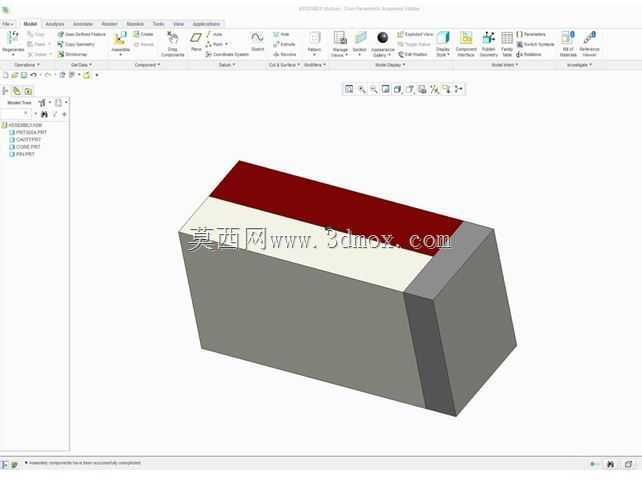The image size is (642, 481).
Task: Click the datum Plane icon
Action: [196, 38]
